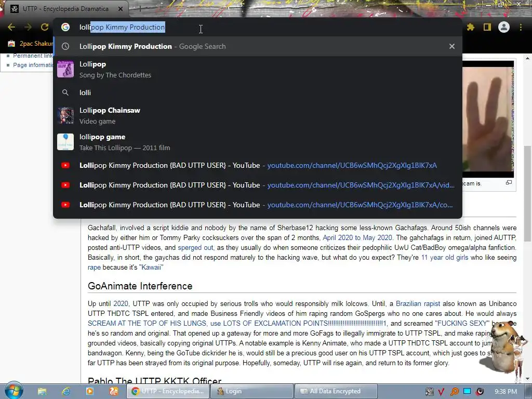Open the 'April 2020 to May 2020' link
This screenshot has height=399, width=532.
[x=357, y=238]
